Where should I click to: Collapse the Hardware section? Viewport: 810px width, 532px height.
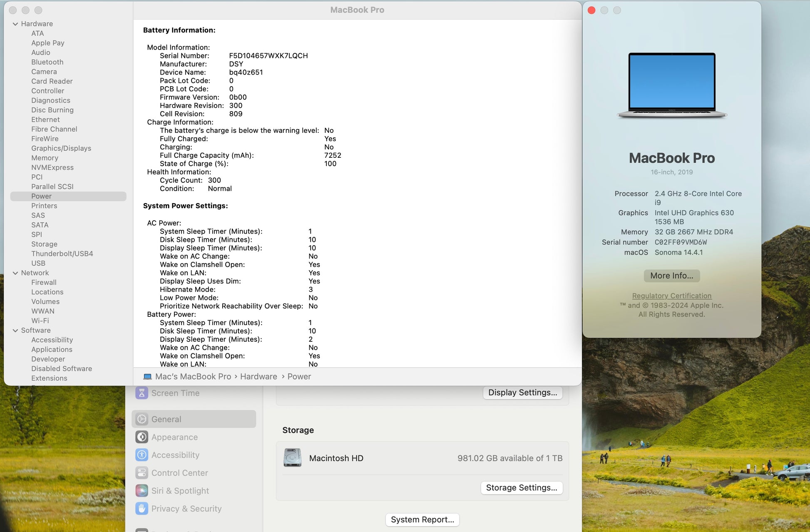(x=15, y=24)
